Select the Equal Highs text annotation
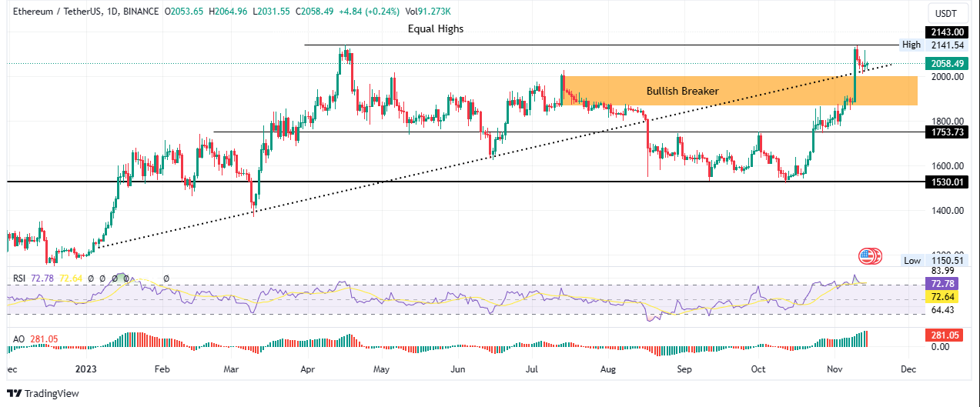980x407 pixels. click(436, 28)
